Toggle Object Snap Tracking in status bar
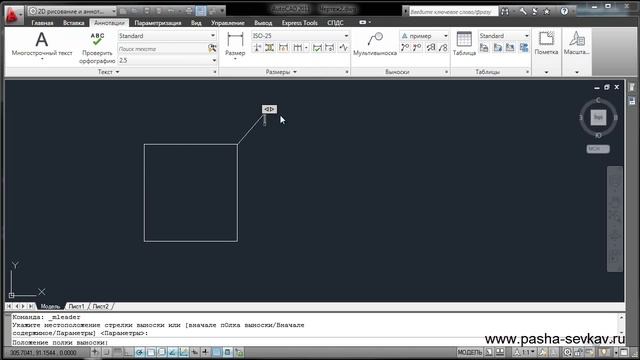 coord(173,352)
